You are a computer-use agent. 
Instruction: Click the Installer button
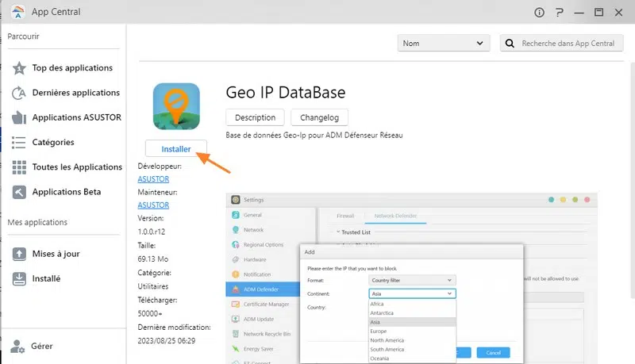[176, 149]
